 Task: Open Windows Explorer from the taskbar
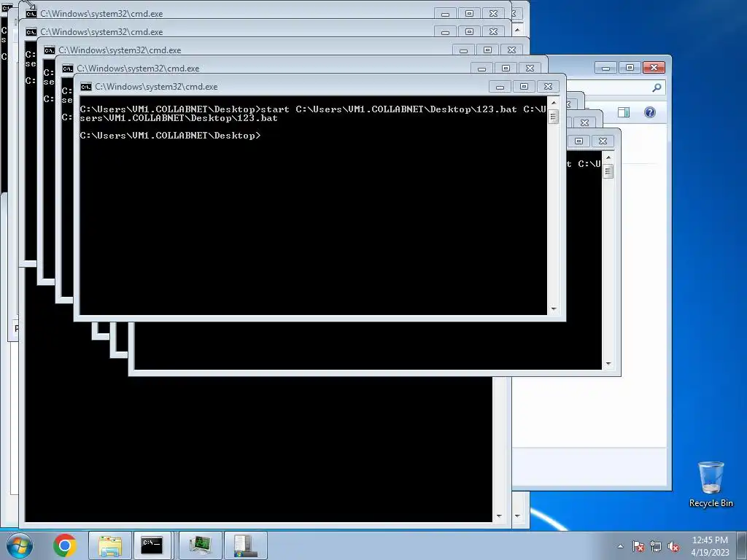point(110,545)
